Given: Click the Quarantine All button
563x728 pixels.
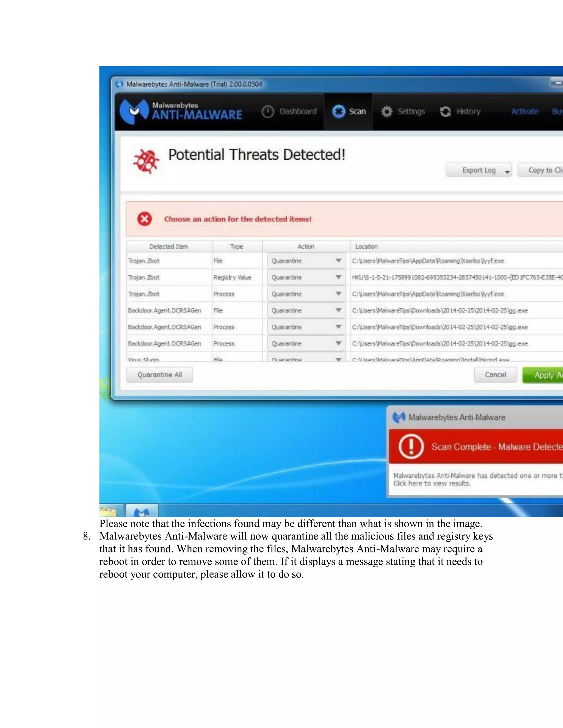Looking at the screenshot, I should coord(159,375).
